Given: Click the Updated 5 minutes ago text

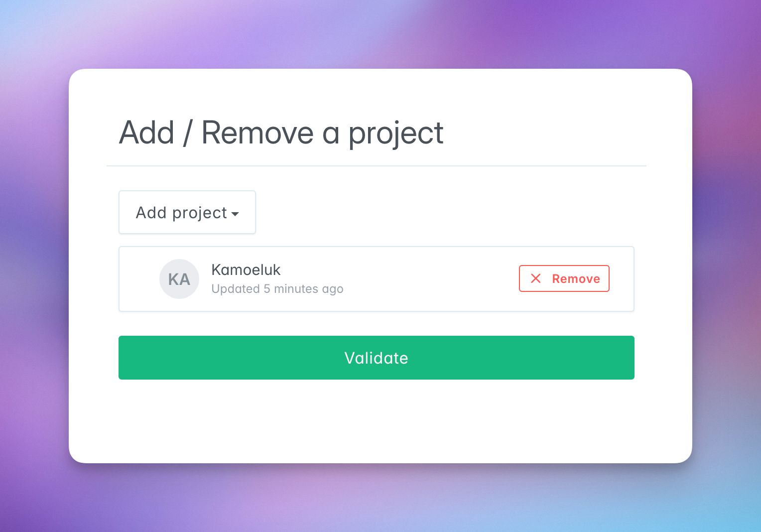Looking at the screenshot, I should point(277,289).
